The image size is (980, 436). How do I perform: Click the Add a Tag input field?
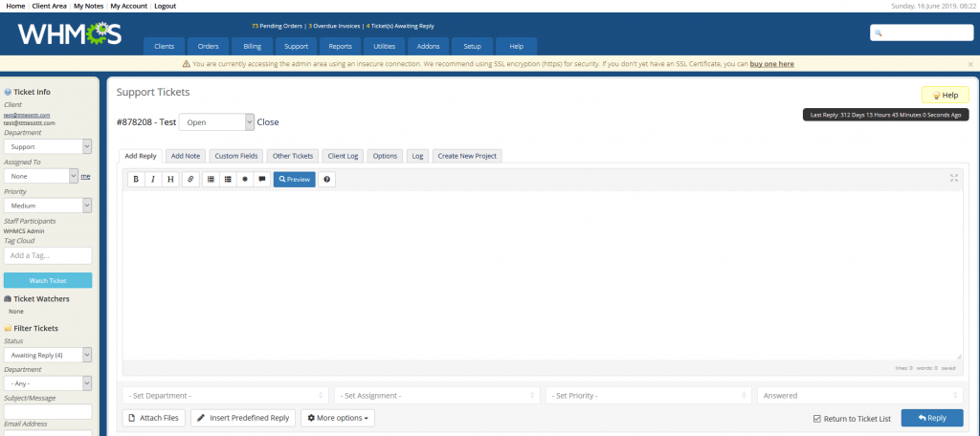click(48, 255)
